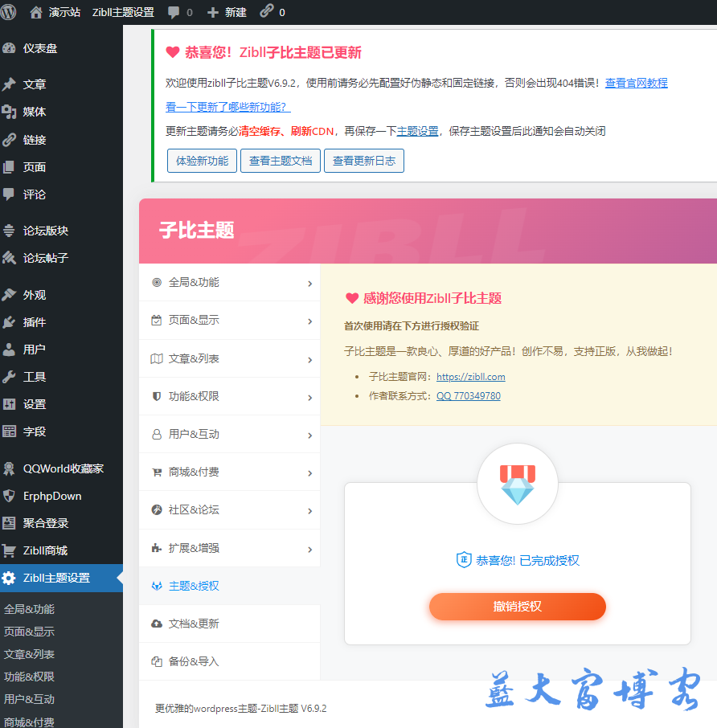Select 主题&授权 tab in theme panel
Viewport: 717px width, 728px height.
click(229, 586)
